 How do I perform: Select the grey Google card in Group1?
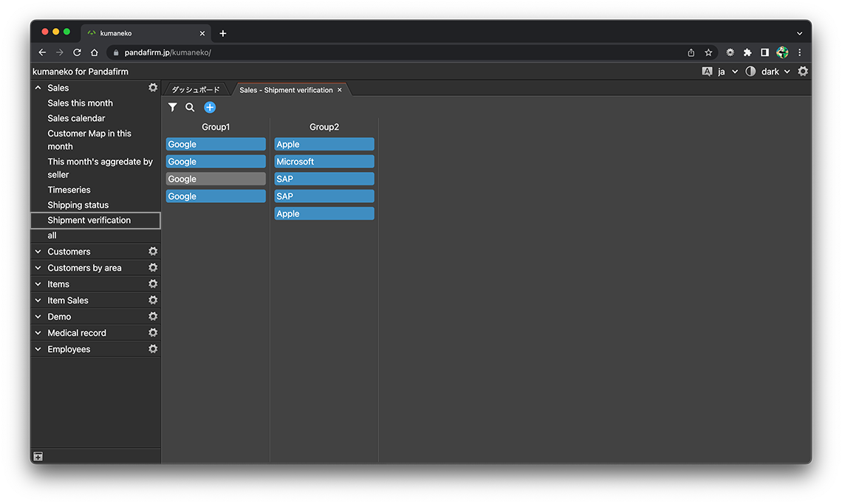pyautogui.click(x=216, y=179)
